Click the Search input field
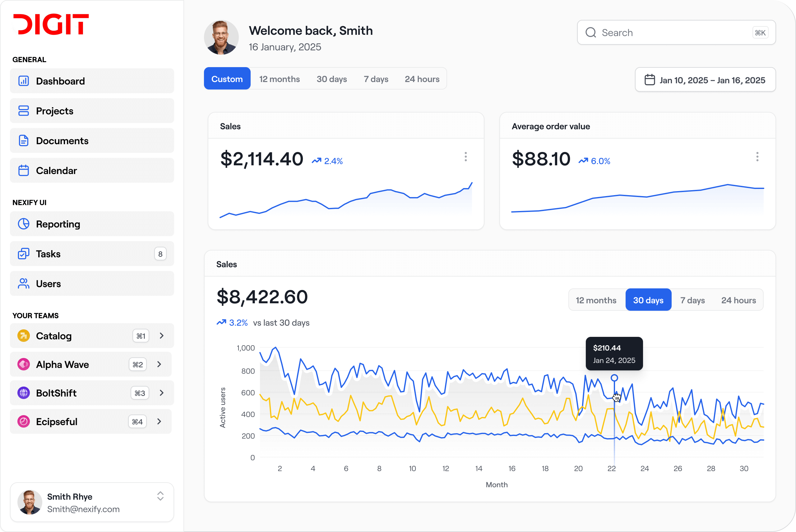The width and height of the screenshot is (796, 532). [x=676, y=33]
